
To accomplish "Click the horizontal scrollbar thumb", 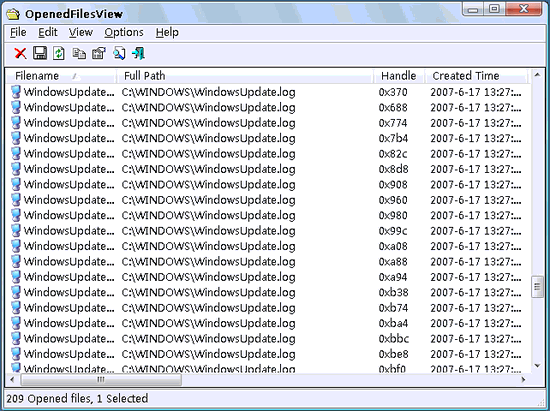I will (101, 379).
